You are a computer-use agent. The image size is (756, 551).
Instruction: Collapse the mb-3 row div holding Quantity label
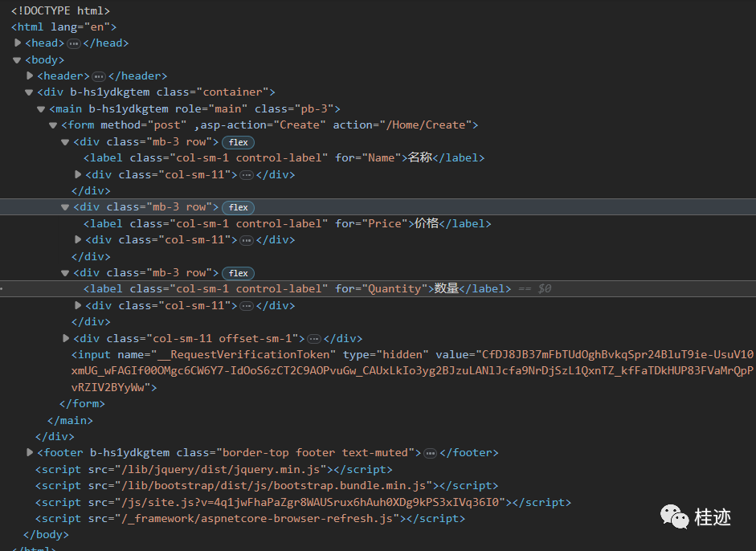(x=65, y=273)
